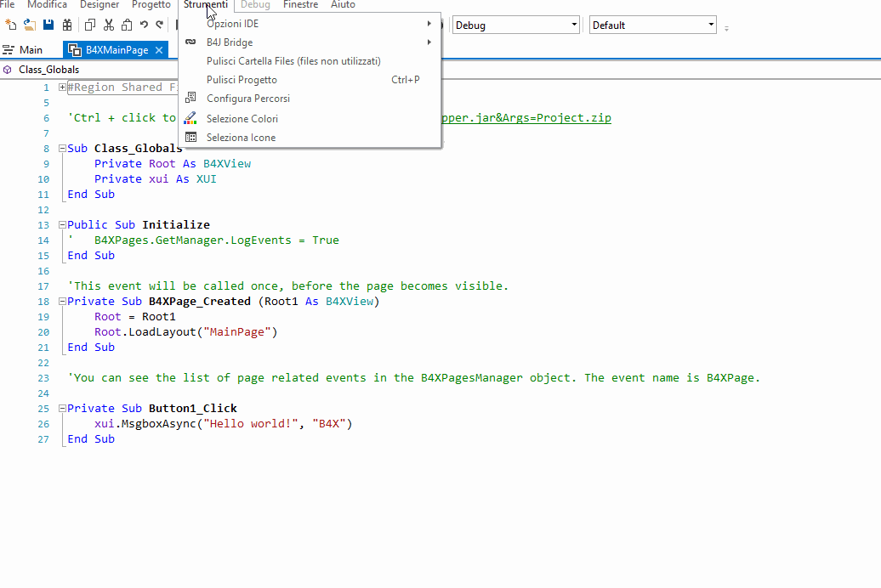Click the Main tab lines icon

pos(9,50)
